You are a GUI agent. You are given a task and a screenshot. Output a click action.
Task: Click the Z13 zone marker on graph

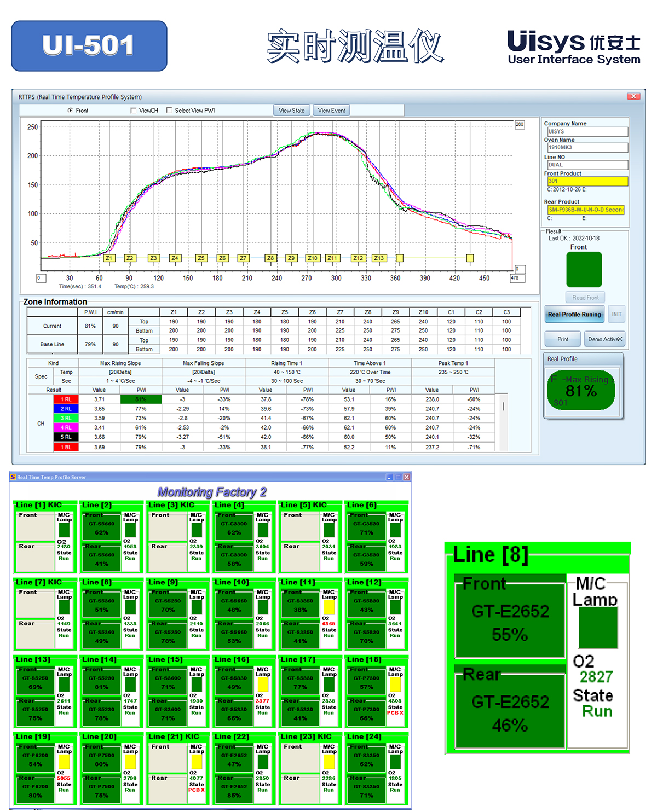point(378,258)
